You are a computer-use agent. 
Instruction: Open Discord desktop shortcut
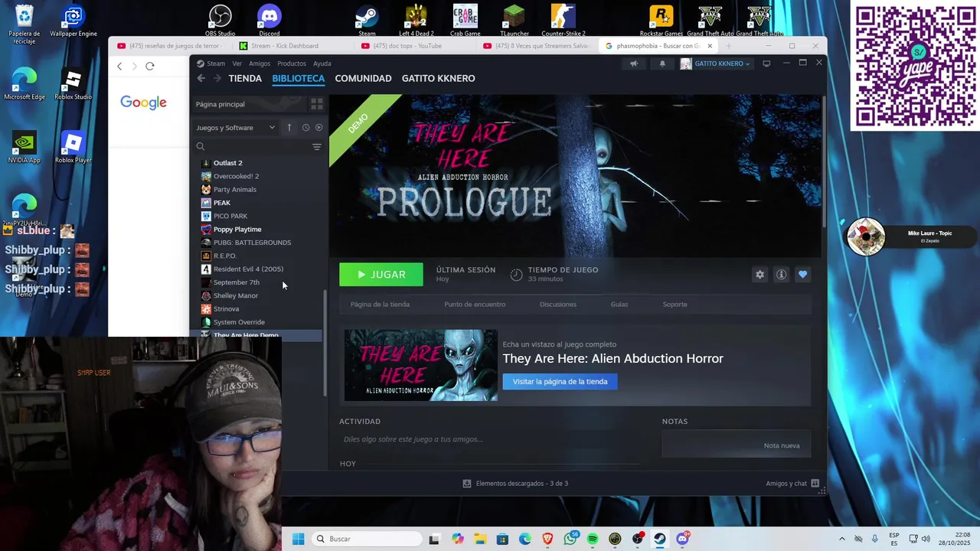269,21
